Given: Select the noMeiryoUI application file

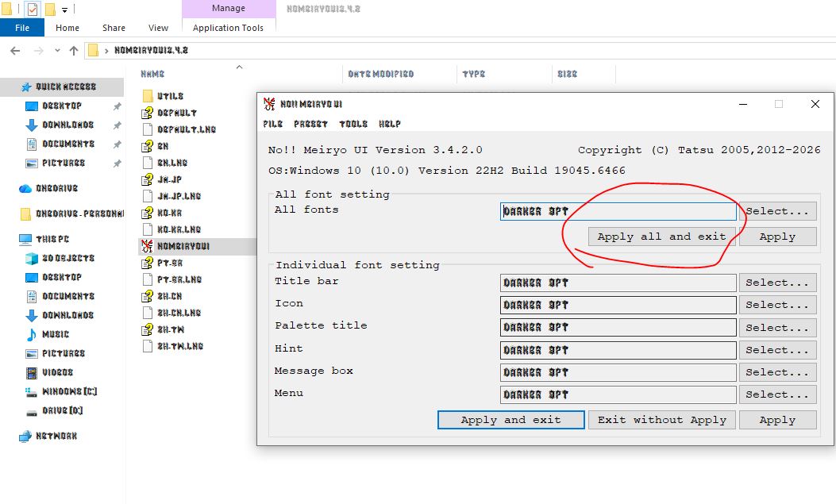Looking at the screenshot, I should pyautogui.click(x=176, y=246).
